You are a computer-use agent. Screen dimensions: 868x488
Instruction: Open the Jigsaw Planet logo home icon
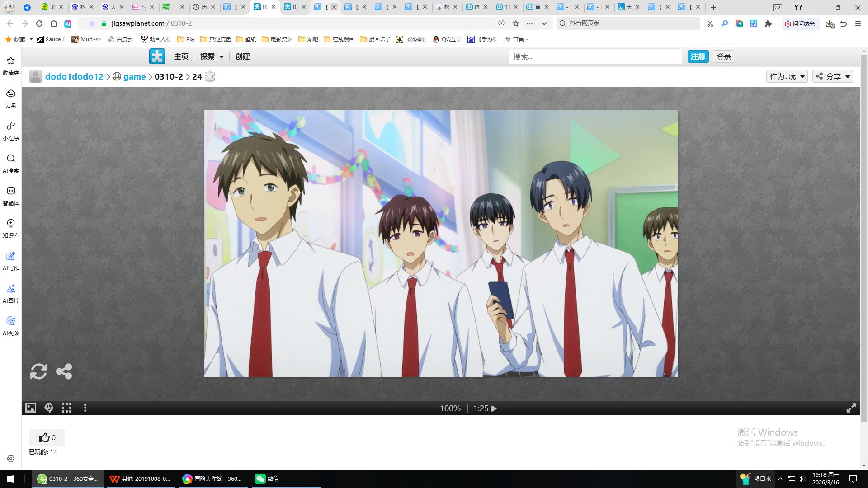tap(157, 56)
